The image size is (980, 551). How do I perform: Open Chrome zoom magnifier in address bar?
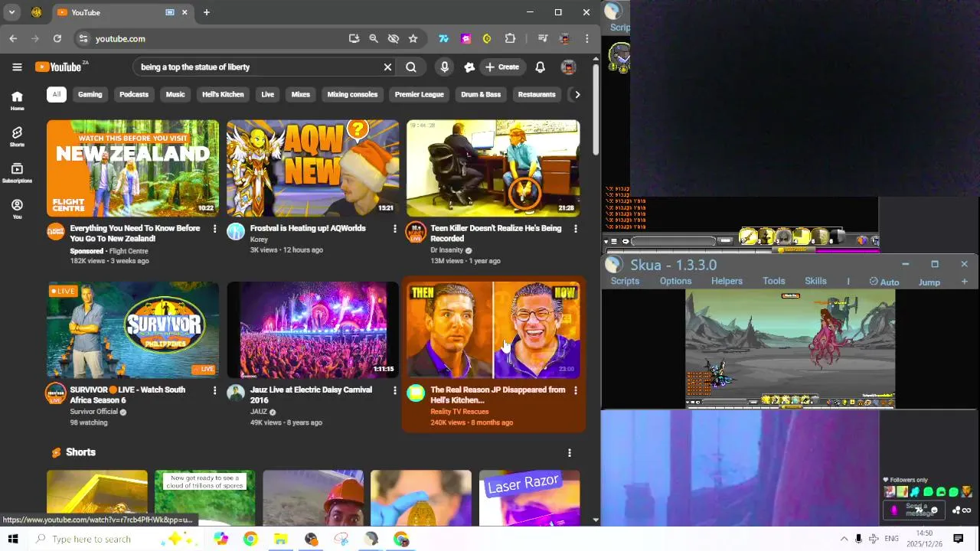pos(373,38)
